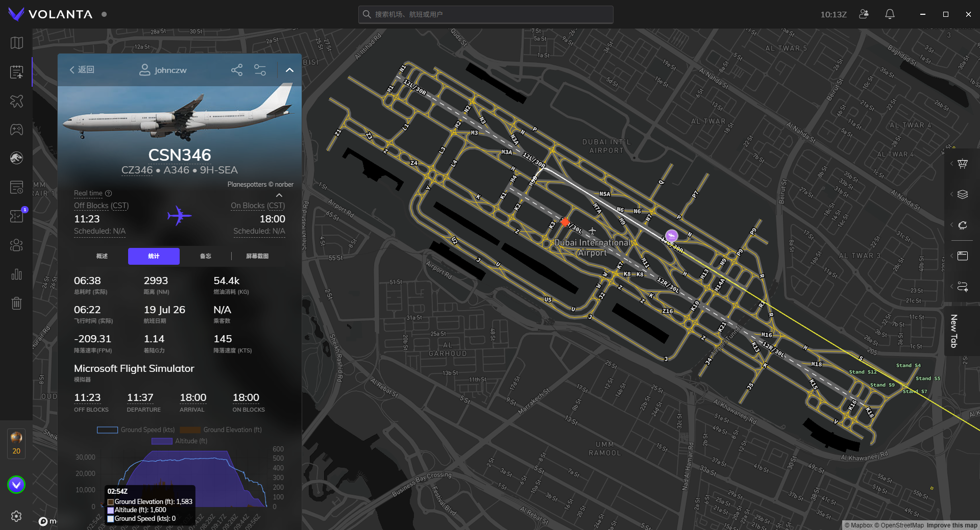Go back using the 返回 button
Screen dimensions: 980x530
[x=82, y=70]
